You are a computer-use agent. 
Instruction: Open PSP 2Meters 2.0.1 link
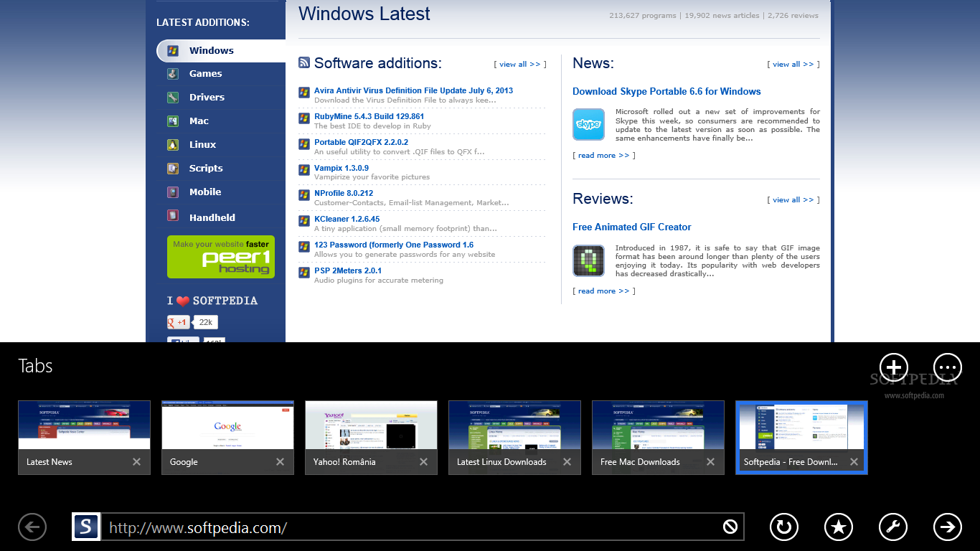click(348, 270)
